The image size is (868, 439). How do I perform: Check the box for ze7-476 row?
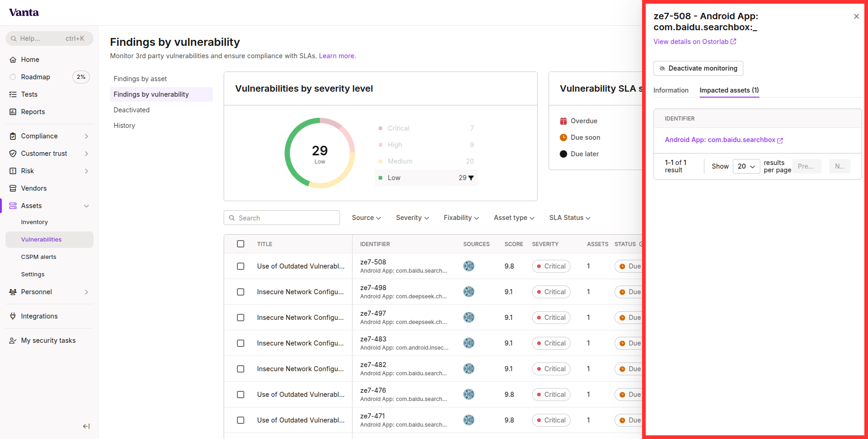click(x=241, y=395)
